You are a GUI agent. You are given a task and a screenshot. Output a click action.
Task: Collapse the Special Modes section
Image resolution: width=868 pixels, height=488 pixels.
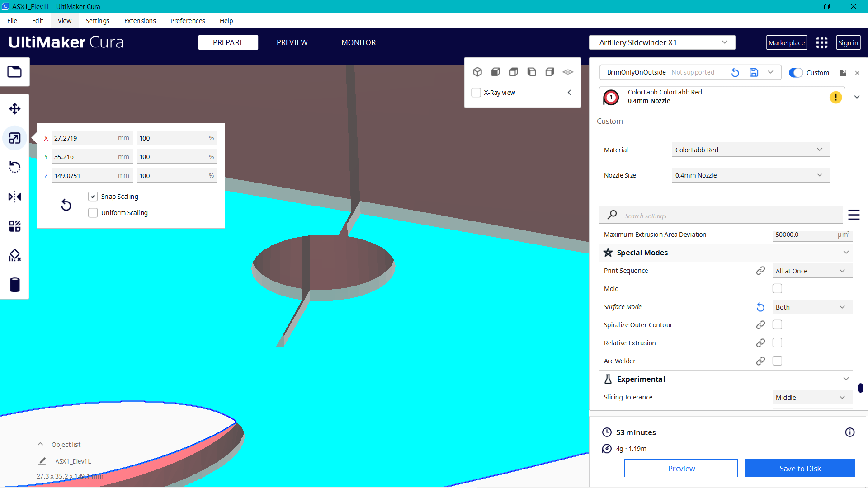pyautogui.click(x=846, y=252)
